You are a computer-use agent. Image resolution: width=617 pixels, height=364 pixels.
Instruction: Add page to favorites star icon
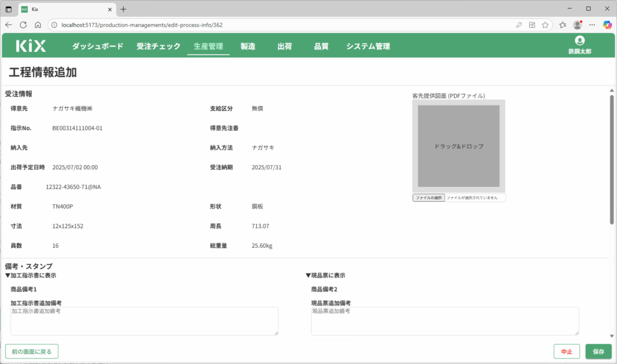545,25
